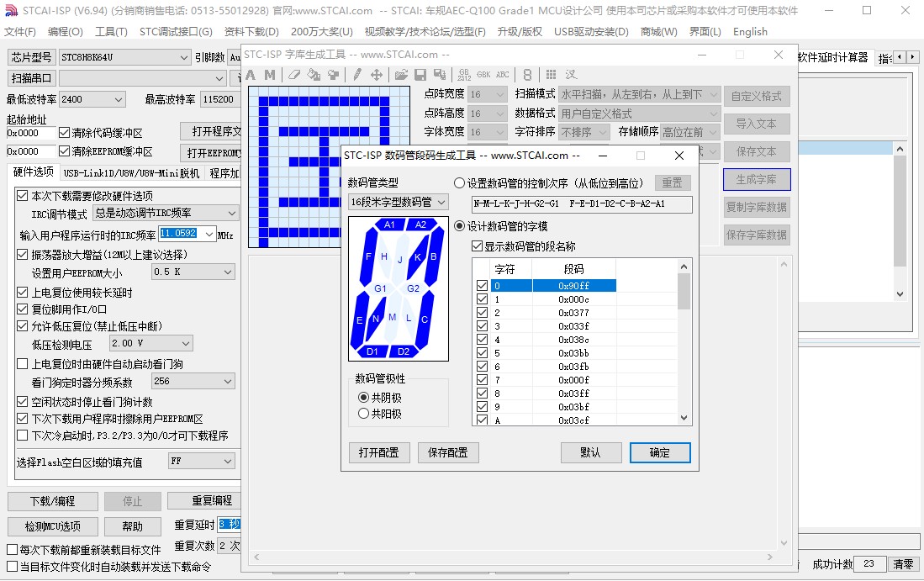Click the seven-segment digit 8 icon

(x=527, y=75)
